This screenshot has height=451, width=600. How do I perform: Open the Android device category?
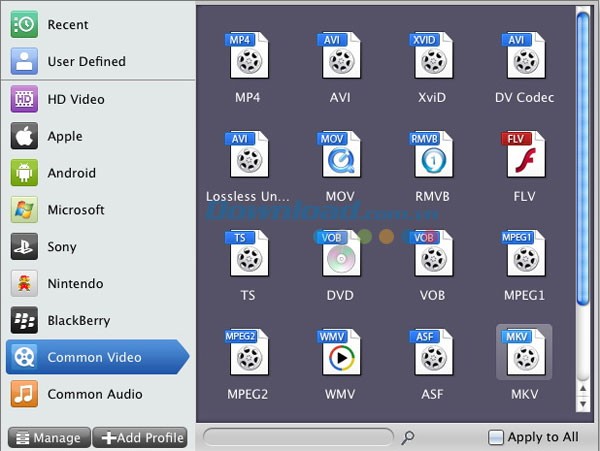click(x=98, y=173)
